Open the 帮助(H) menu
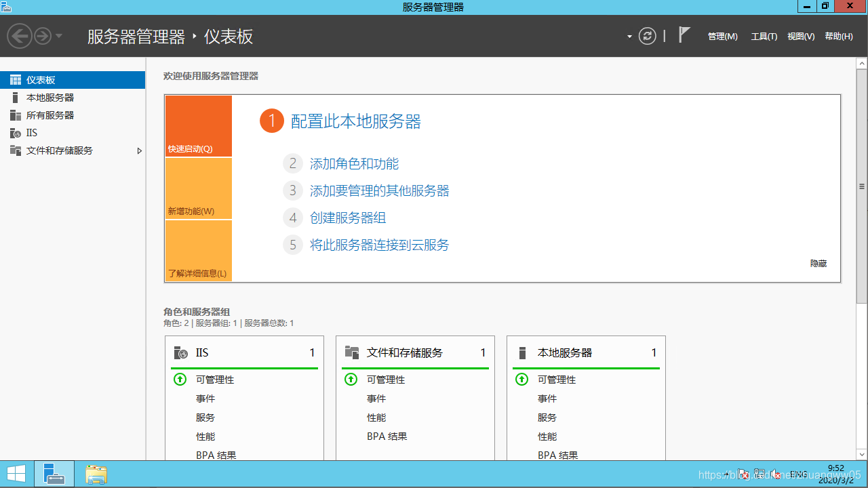 pyautogui.click(x=839, y=37)
